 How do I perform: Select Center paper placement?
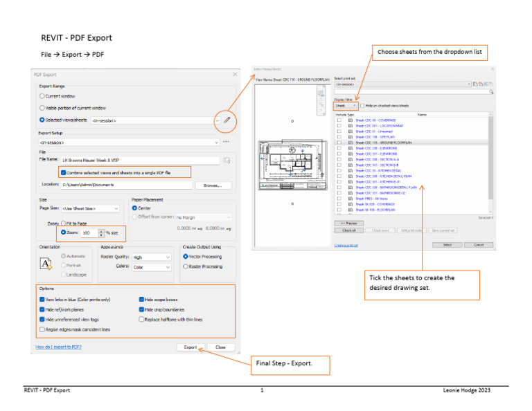tap(134, 208)
